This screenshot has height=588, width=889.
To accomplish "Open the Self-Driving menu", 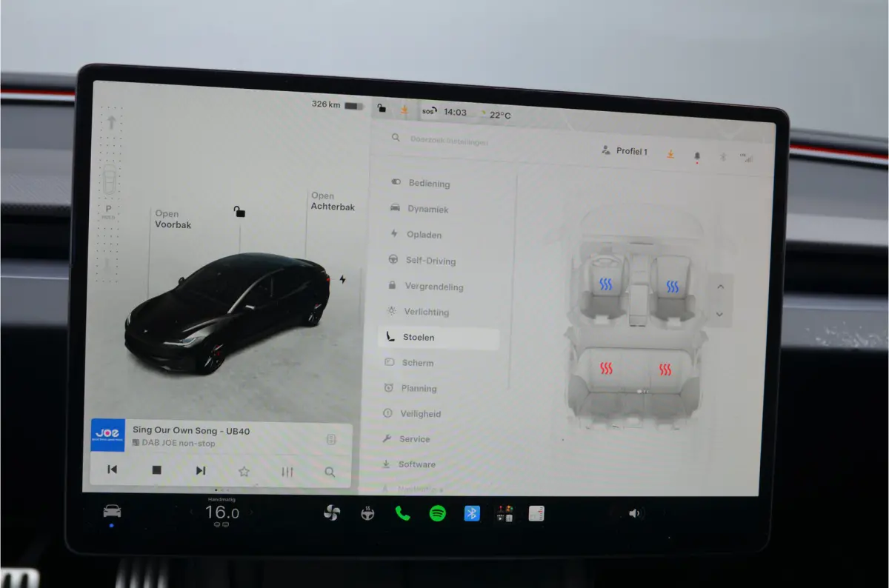I will click(x=422, y=261).
